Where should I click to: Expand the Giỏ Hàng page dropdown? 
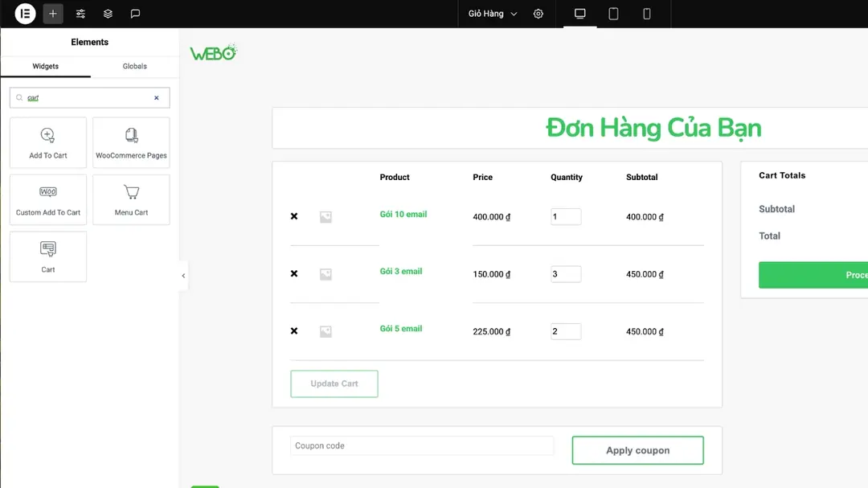pyautogui.click(x=492, y=14)
